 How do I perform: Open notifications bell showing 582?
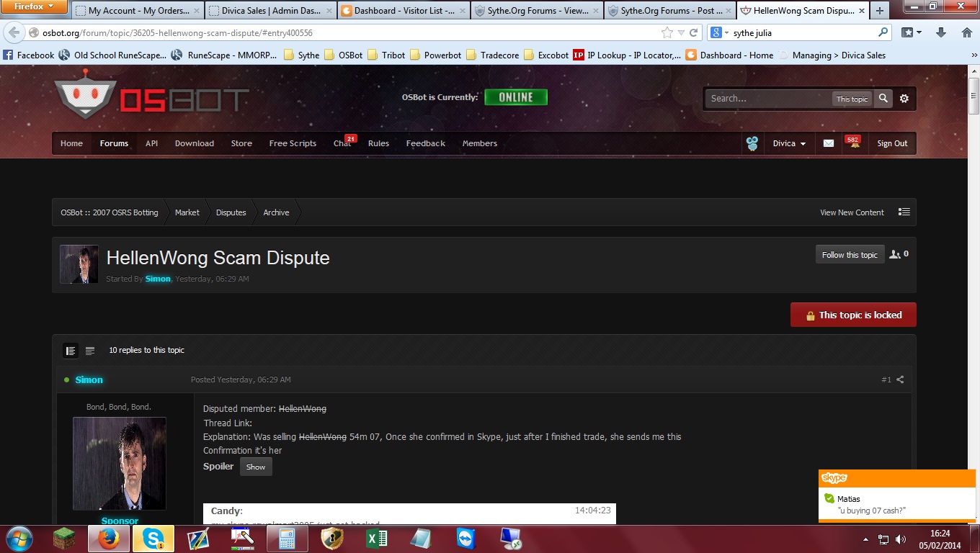855,143
